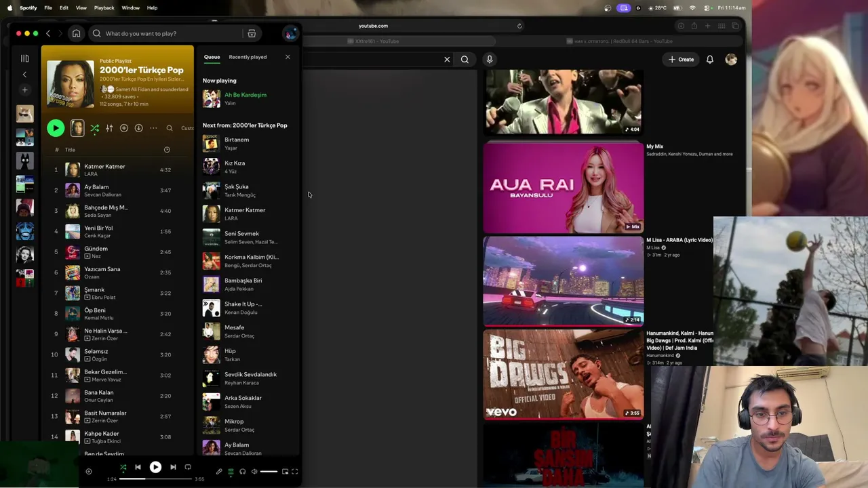Collapse the Spotify library sidebar
Screen dimensions: 868x488
24,75
